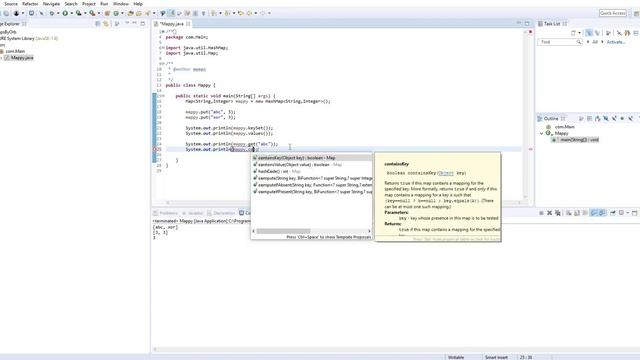Select Mappy.java in Package Explorer
This screenshot has height=360, width=640.
(x=19, y=58)
